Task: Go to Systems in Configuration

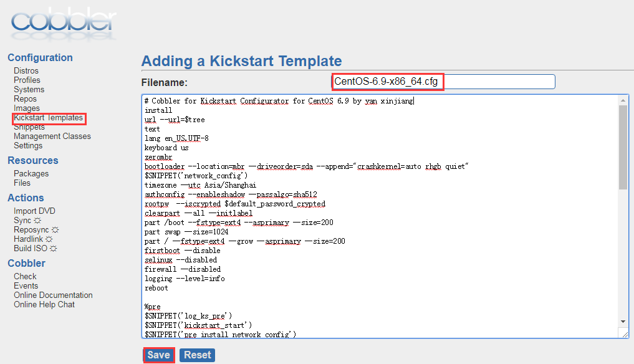Action: point(29,89)
